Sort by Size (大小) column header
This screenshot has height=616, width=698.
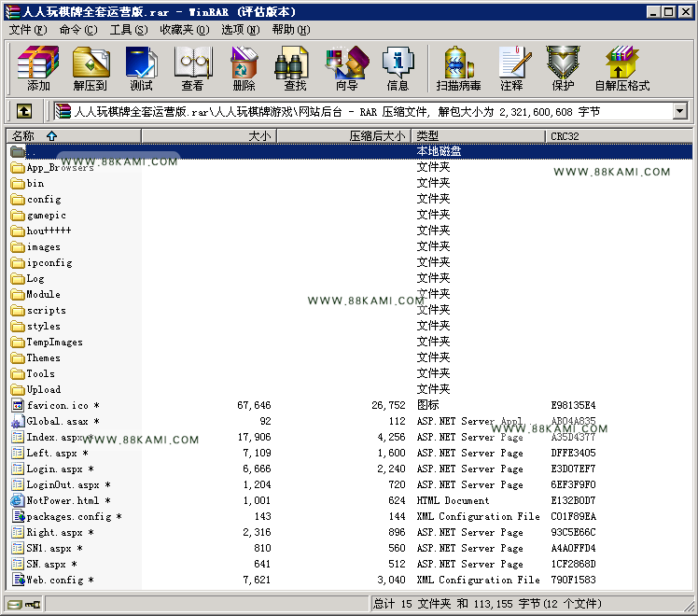209,135
